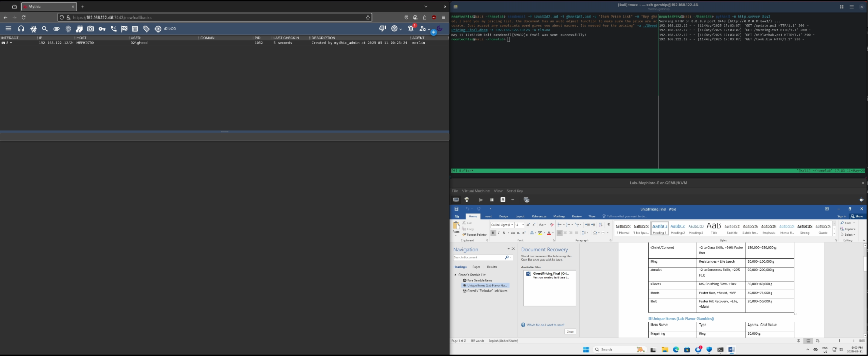Click the fingerprint icon in Mythic toolbar
This screenshot has width=868, height=356.
point(68,29)
